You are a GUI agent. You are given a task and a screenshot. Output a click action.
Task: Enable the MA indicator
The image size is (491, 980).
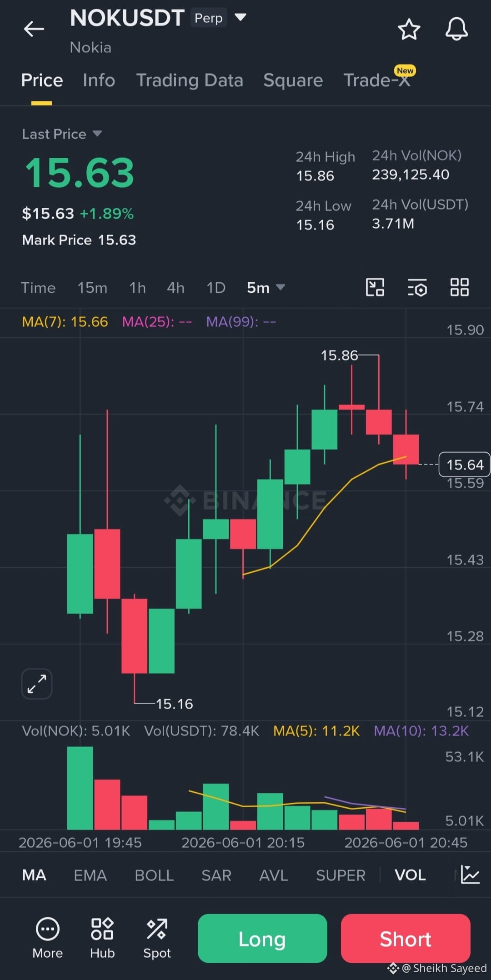tap(34, 875)
